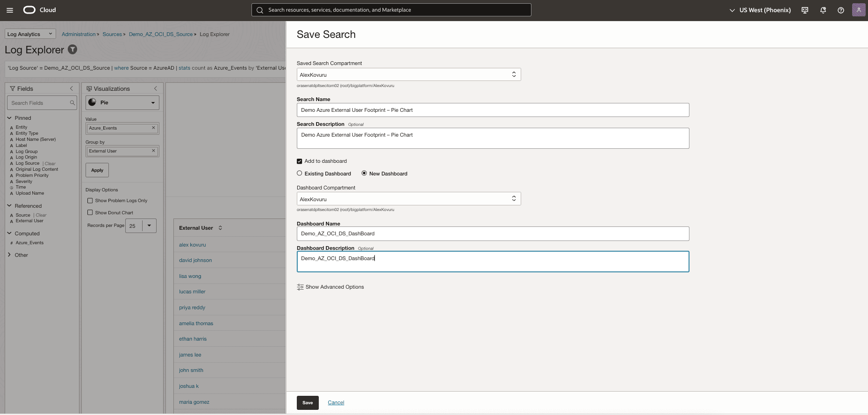Select the Existing Dashboard radio option
868x415 pixels.
coord(300,174)
